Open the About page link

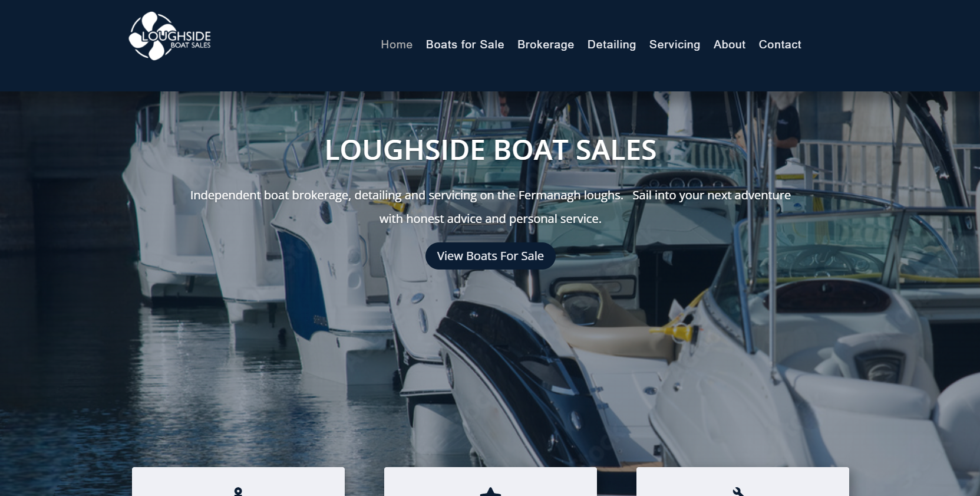(730, 44)
